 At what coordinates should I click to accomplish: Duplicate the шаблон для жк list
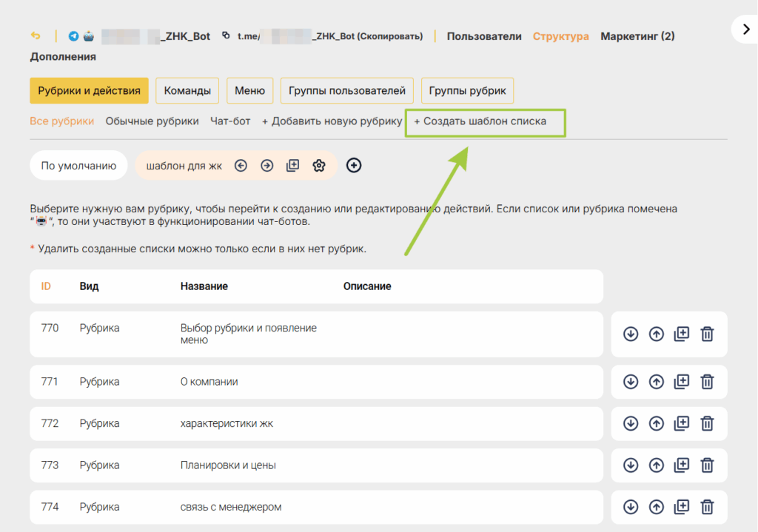pos(293,166)
